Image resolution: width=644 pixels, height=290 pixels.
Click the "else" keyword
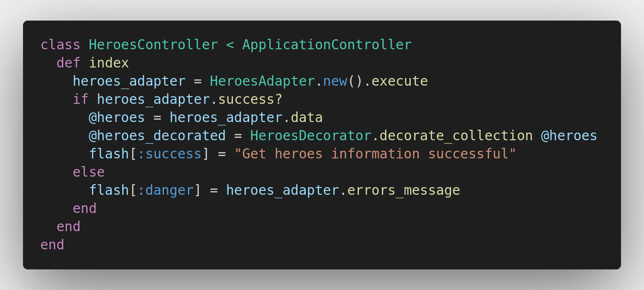(89, 172)
